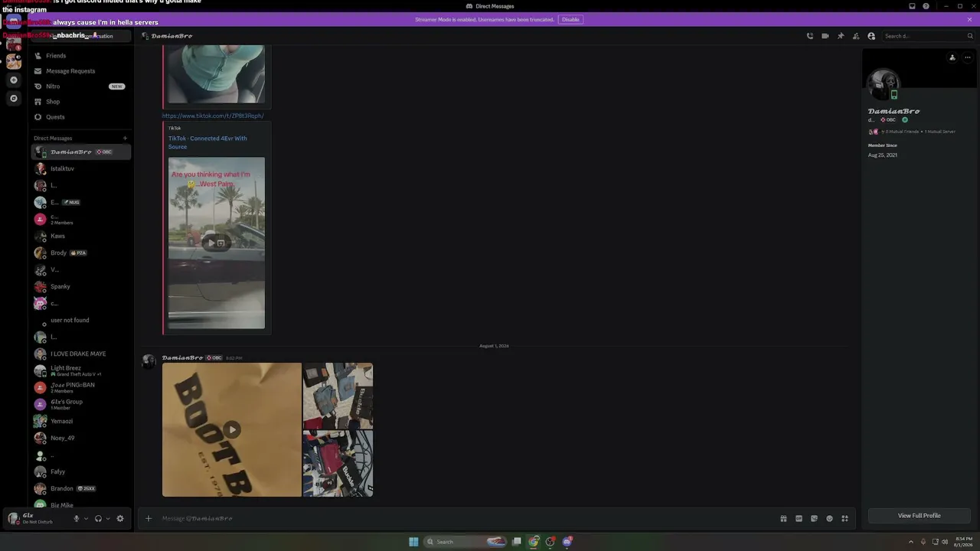Image resolution: width=980 pixels, height=551 pixels.
Task: Open the Light Breez direct message
Action: tap(80, 370)
